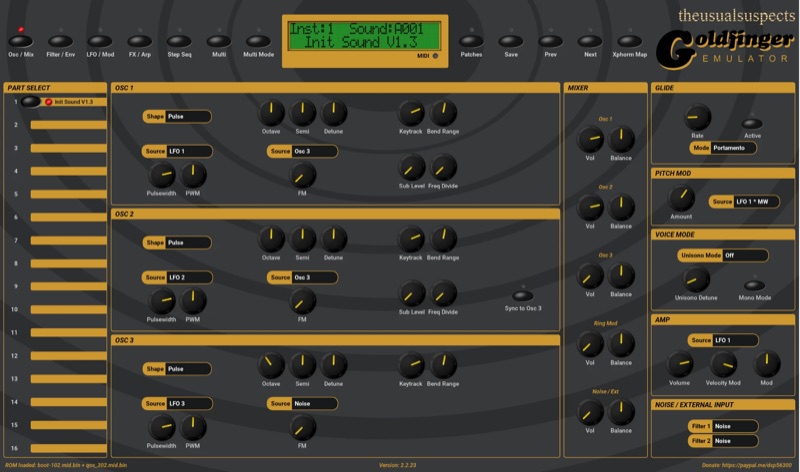Select part slot 5 bar
Screen dimensions: 800x472
(x=68, y=194)
